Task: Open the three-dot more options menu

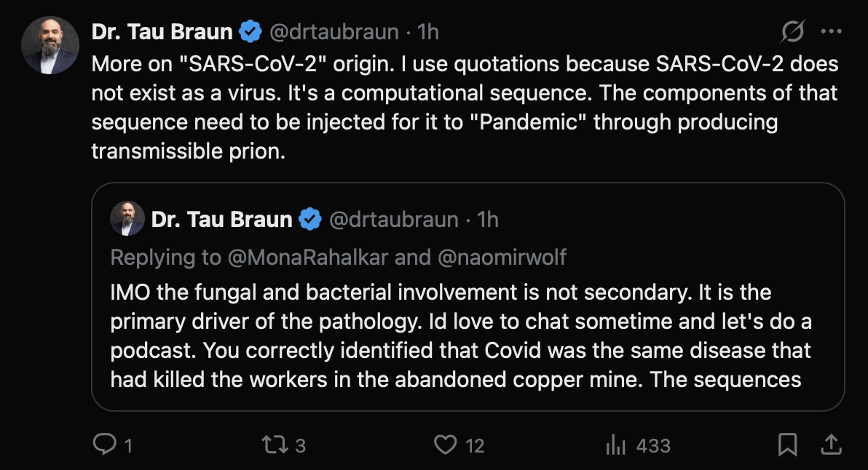Action: pos(831,31)
